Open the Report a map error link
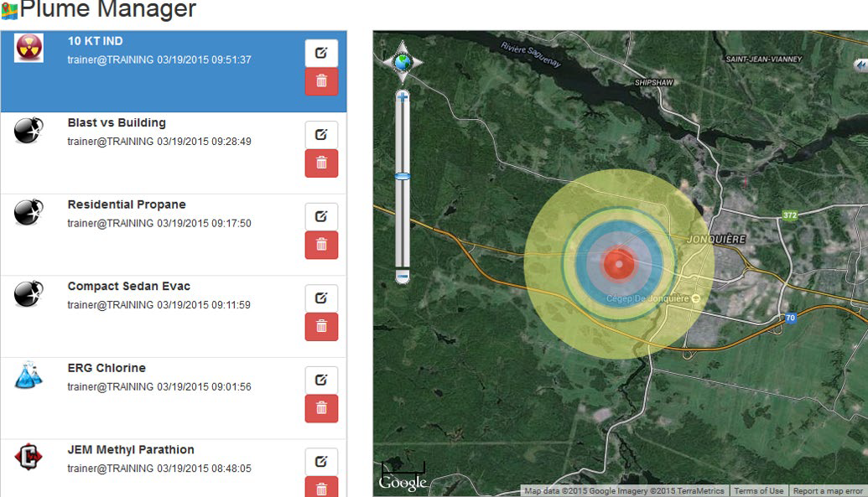 pyautogui.click(x=828, y=491)
